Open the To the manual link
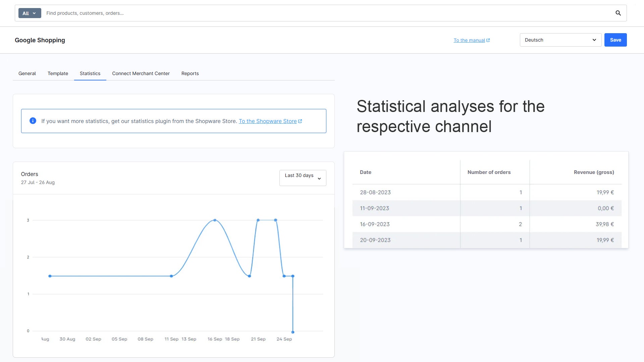The width and height of the screenshot is (644, 362). [x=472, y=40]
